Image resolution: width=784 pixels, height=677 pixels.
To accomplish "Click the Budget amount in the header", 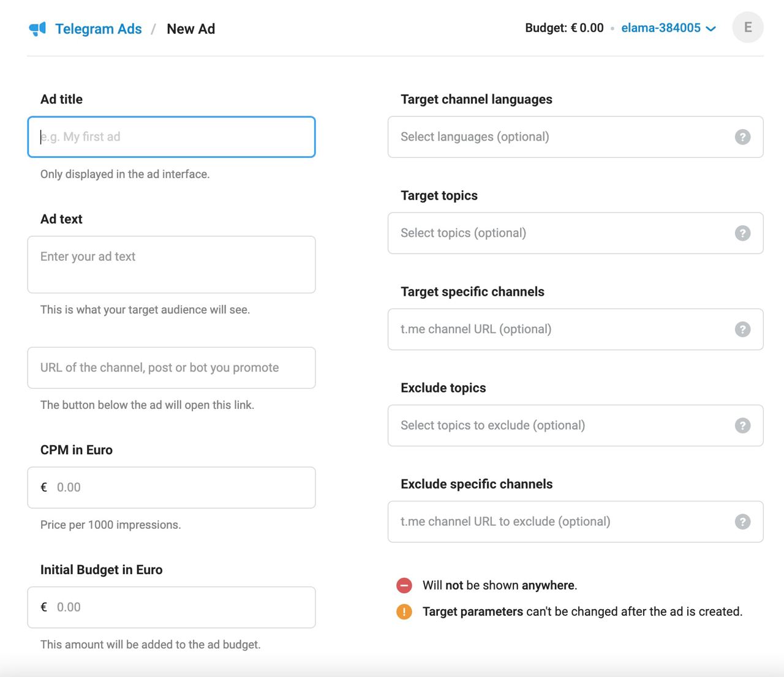I will point(565,28).
